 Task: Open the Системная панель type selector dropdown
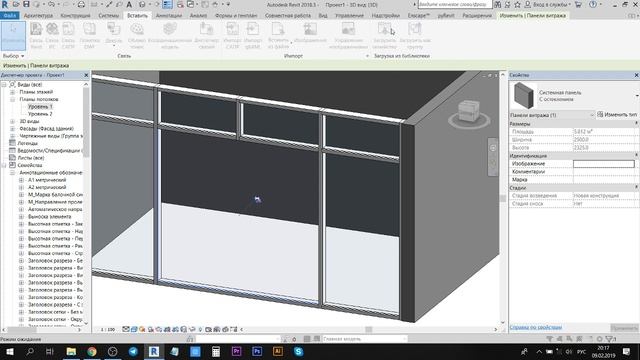point(637,96)
